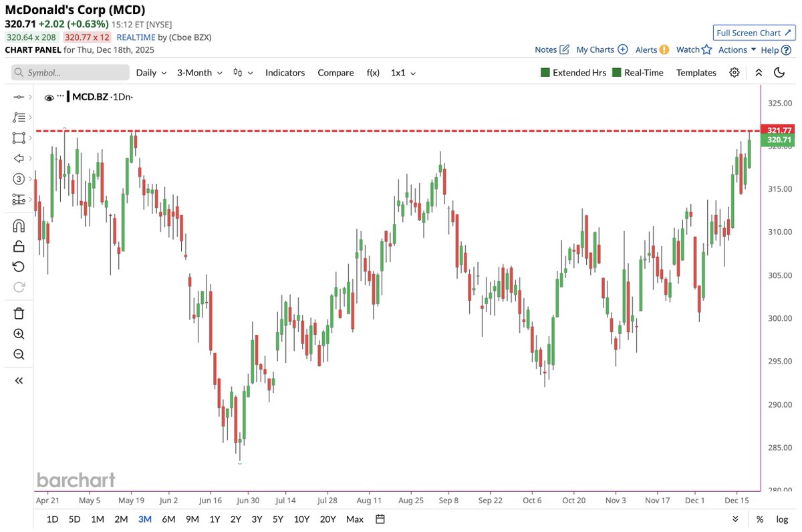Collapse the chart toolbar with double chevron
802x532 pixels.
click(x=759, y=72)
